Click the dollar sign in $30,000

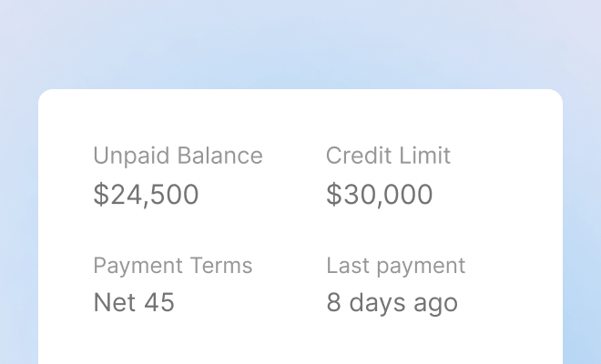(332, 195)
